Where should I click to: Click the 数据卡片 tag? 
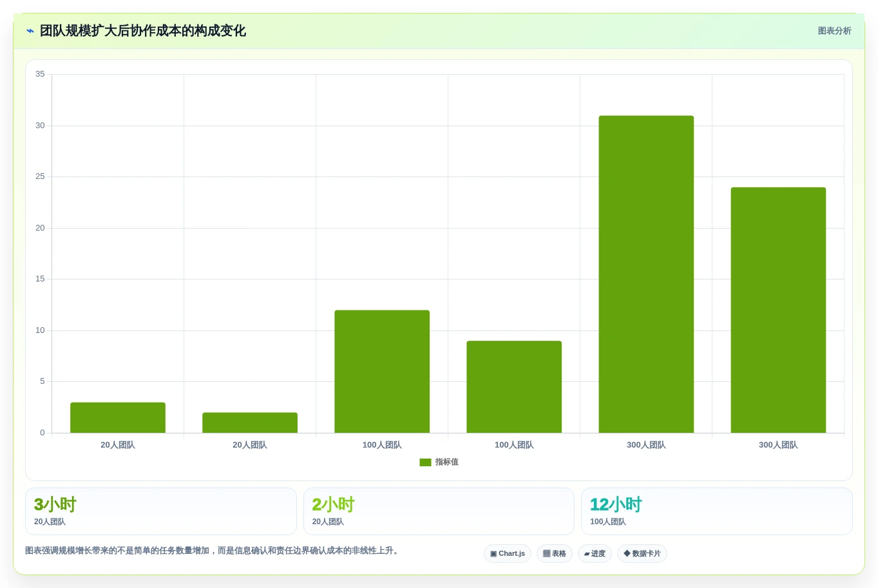(642, 554)
